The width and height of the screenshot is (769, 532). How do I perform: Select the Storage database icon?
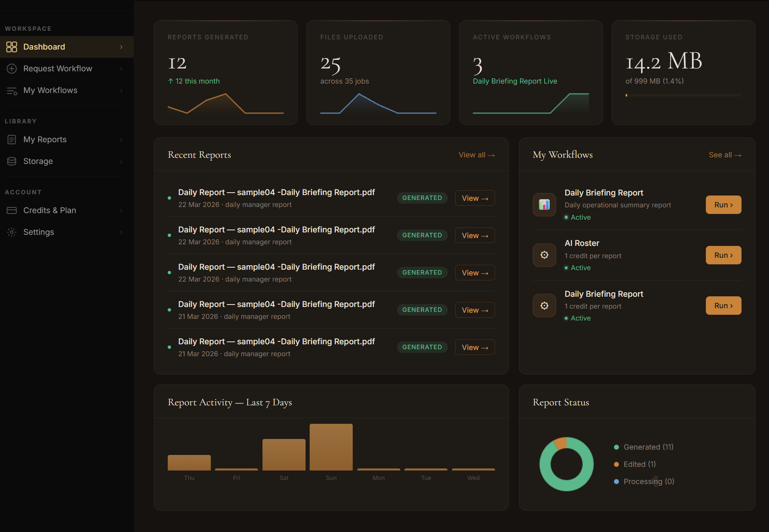[x=12, y=161]
